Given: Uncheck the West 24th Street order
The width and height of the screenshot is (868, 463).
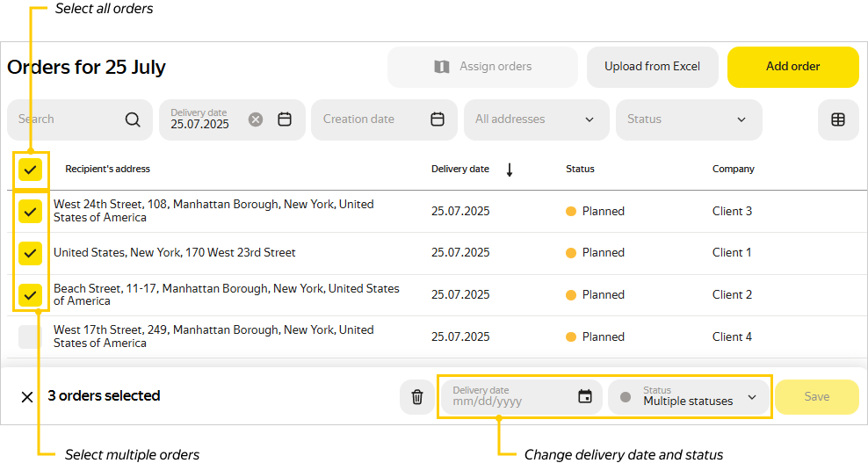Looking at the screenshot, I should click(x=31, y=211).
